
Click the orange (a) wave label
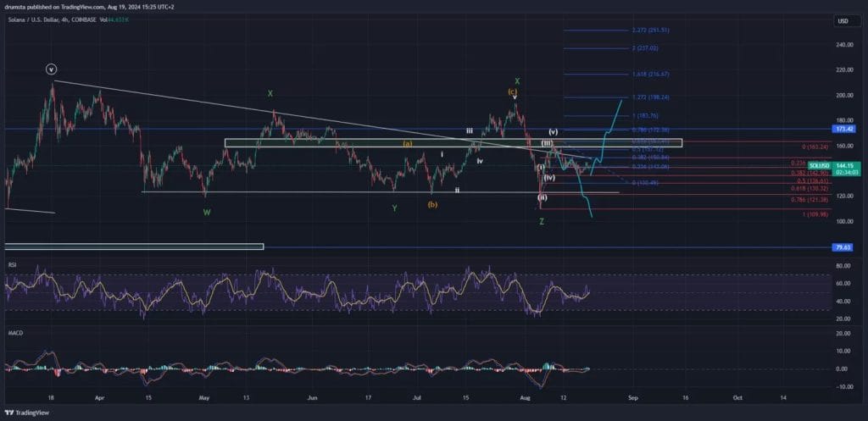pos(408,144)
